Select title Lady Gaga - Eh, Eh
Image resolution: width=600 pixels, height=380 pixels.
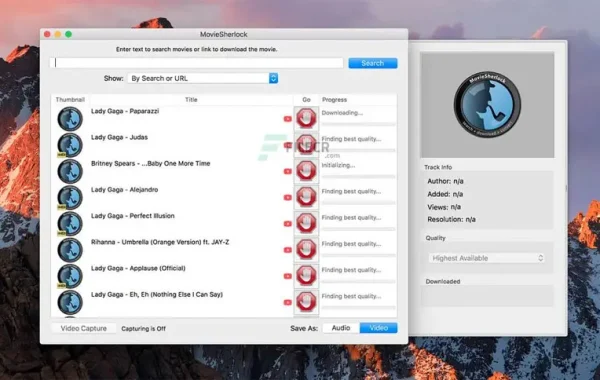tap(157, 295)
